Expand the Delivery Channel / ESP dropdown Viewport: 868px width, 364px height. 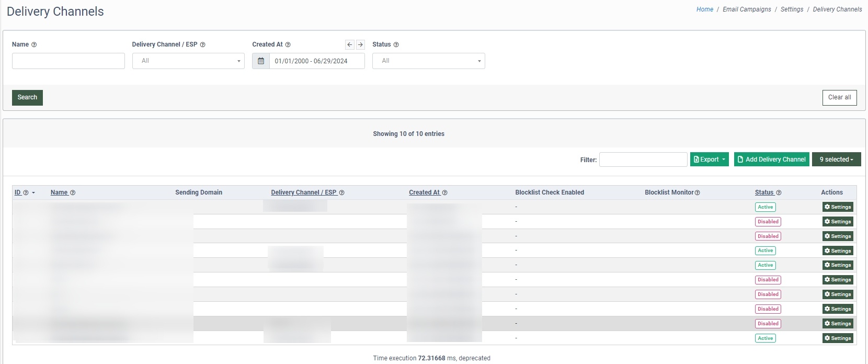(x=188, y=61)
